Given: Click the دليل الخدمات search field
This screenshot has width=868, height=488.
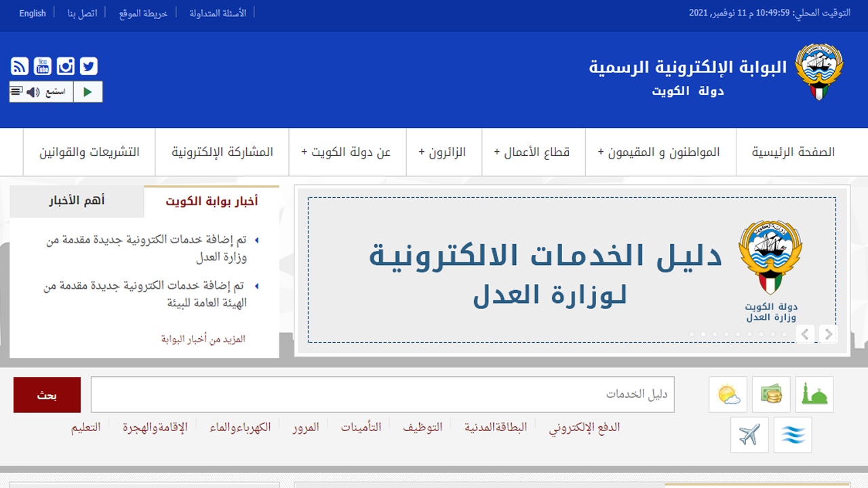Looking at the screenshot, I should 382,394.
